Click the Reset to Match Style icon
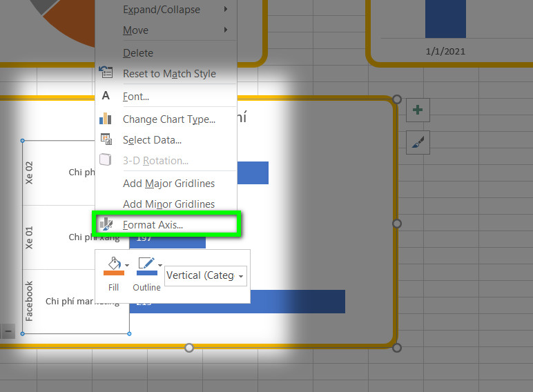 click(106, 72)
